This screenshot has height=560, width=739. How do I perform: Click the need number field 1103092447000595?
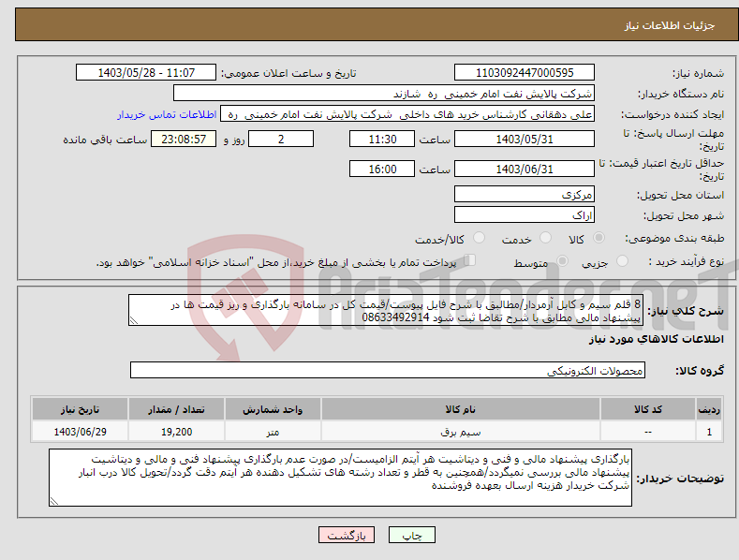point(525,73)
